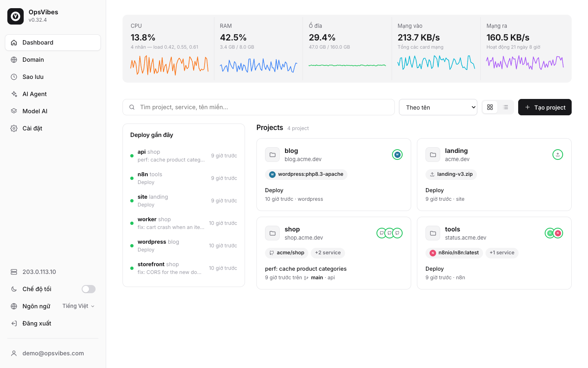Click the Tạo project button
588x368 pixels.
[545, 107]
